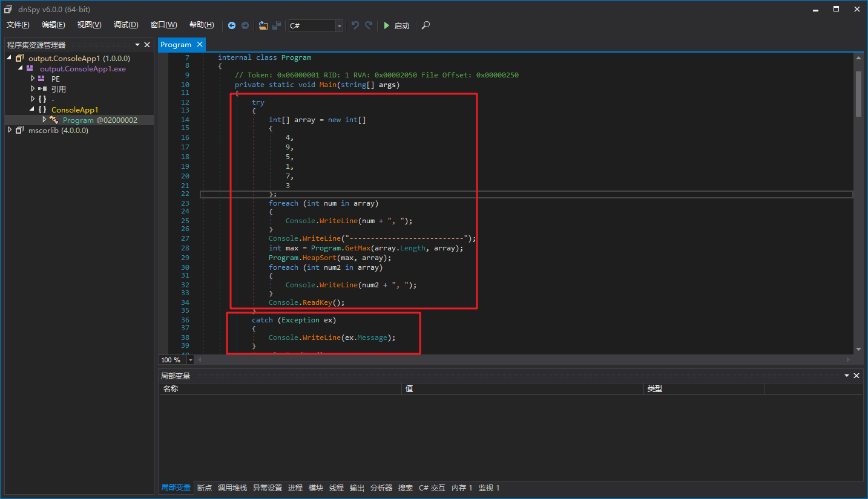Click the 启动 start button
Screen dimensions: 868x499
[396, 25]
